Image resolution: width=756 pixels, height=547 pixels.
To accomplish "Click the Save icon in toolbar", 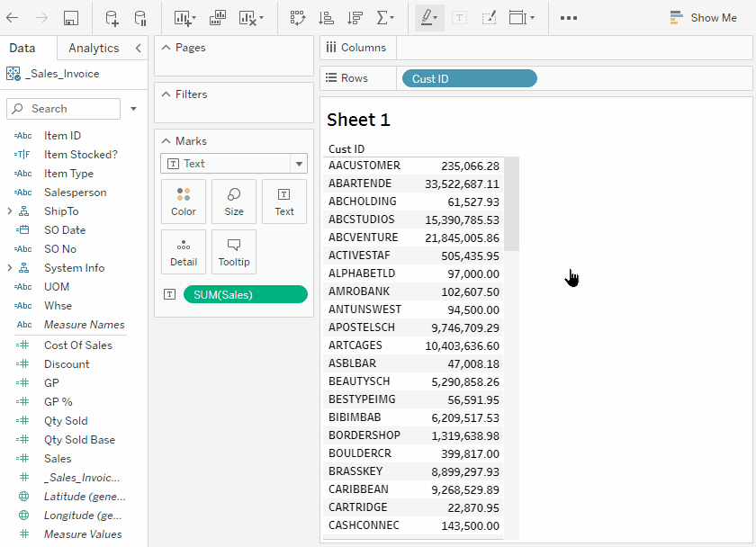I will click(x=71, y=18).
